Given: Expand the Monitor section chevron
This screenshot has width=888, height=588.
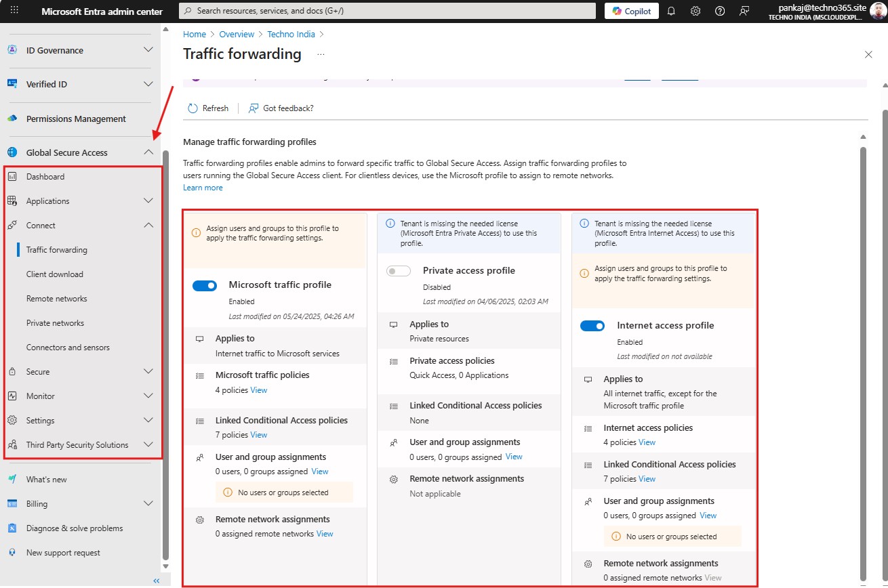Looking at the screenshot, I should (x=148, y=396).
